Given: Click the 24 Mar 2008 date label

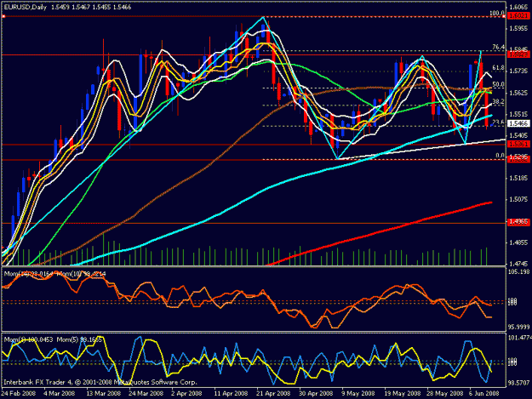Looking at the screenshot, I should 146,393.
